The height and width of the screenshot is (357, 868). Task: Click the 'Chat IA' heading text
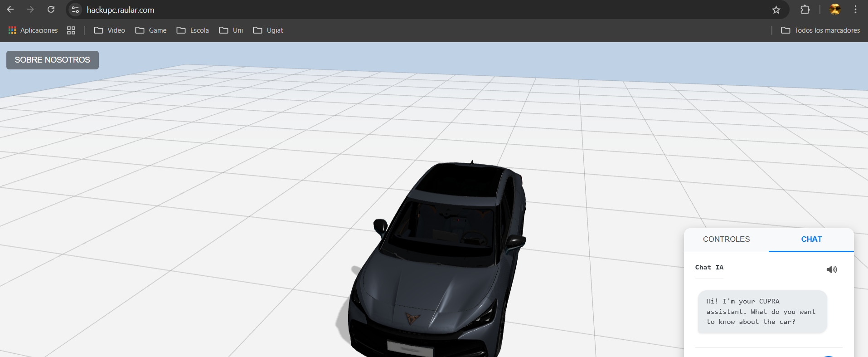709,267
